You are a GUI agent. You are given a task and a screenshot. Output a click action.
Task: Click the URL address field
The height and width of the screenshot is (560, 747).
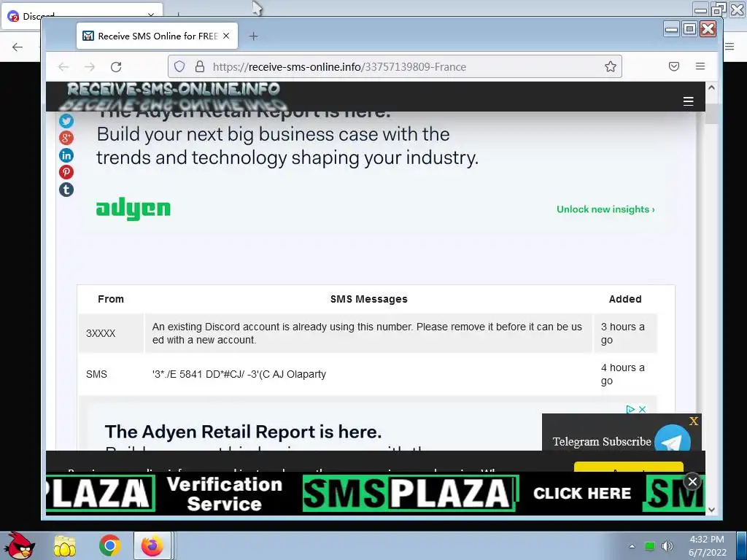[x=395, y=66]
